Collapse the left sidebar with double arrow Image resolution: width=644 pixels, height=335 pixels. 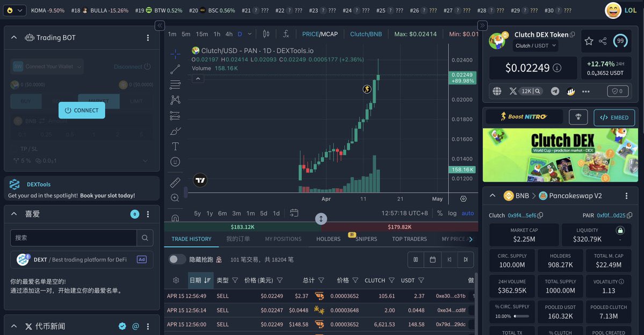pos(160,25)
